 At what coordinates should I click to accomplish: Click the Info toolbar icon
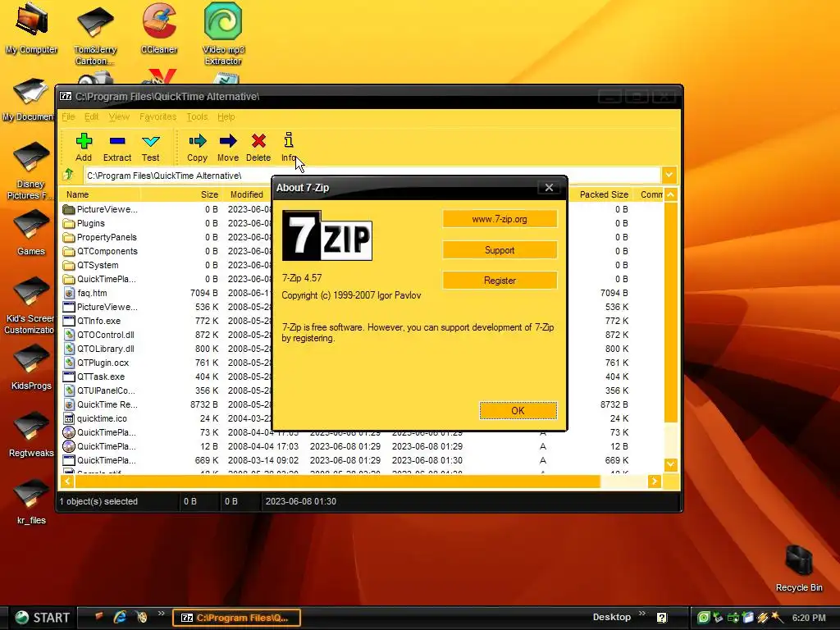tap(289, 147)
